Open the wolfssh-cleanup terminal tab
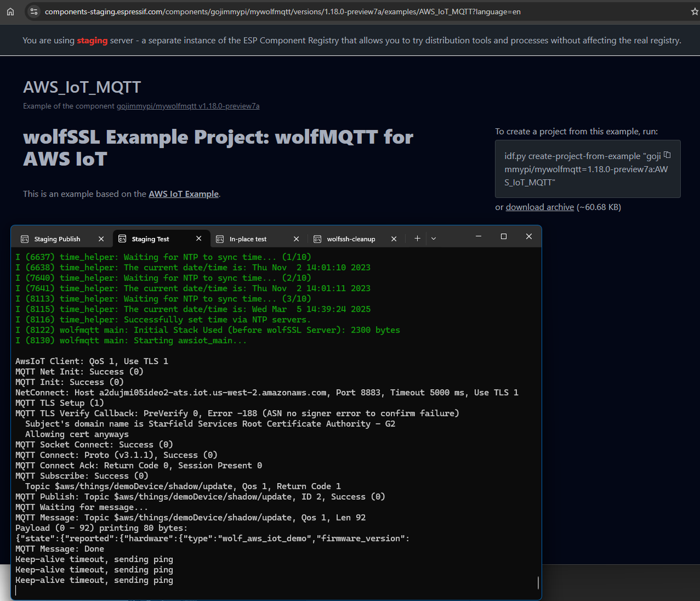The width and height of the screenshot is (700, 601). (351, 239)
